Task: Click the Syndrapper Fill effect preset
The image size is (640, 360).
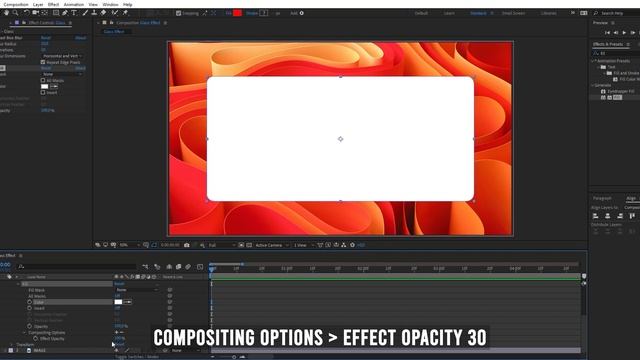Action: (x=620, y=91)
